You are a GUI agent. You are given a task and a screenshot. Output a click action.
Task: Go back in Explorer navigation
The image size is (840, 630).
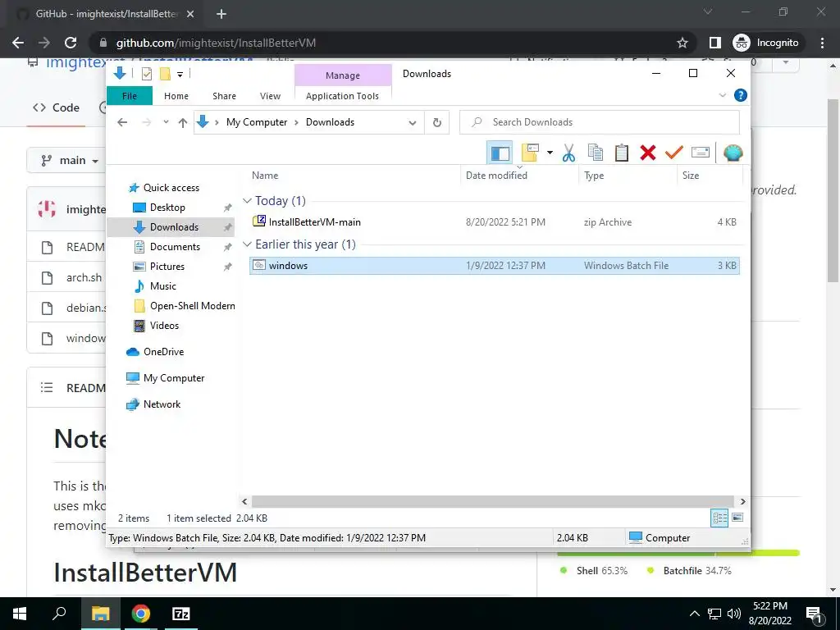[x=122, y=123]
